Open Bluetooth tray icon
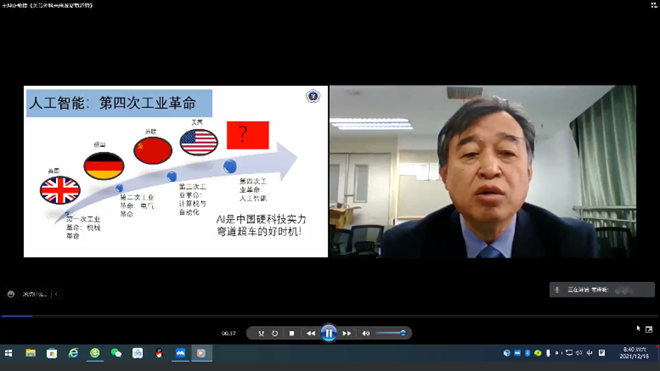 (x=527, y=353)
